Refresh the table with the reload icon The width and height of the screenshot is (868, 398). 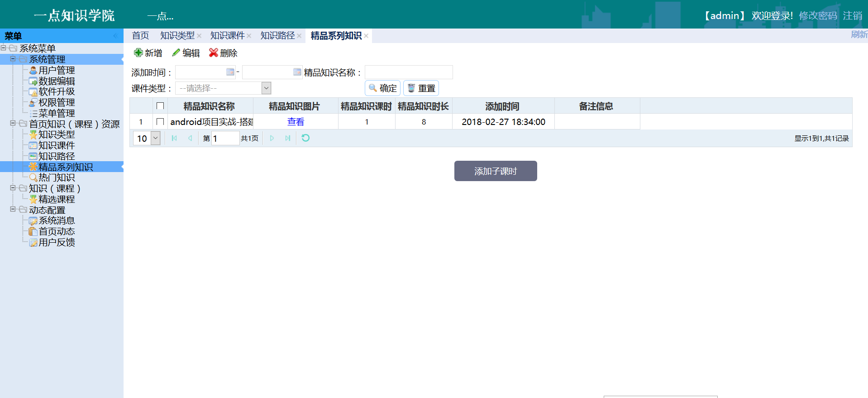[x=305, y=138]
